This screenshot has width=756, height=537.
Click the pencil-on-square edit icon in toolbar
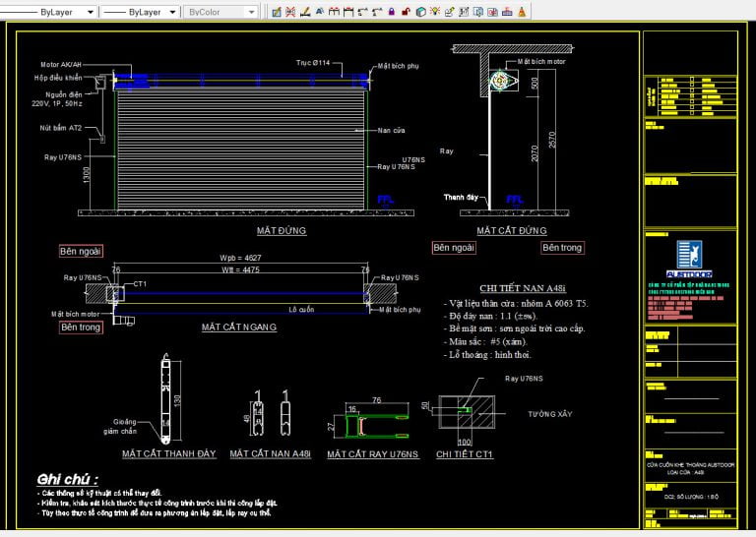[x=277, y=12]
